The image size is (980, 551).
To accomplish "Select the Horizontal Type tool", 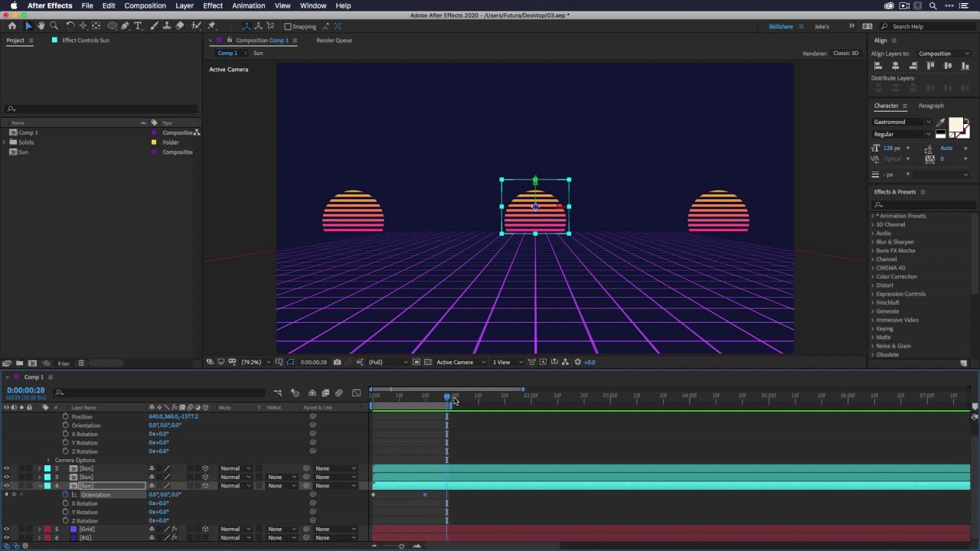I will coord(138,26).
